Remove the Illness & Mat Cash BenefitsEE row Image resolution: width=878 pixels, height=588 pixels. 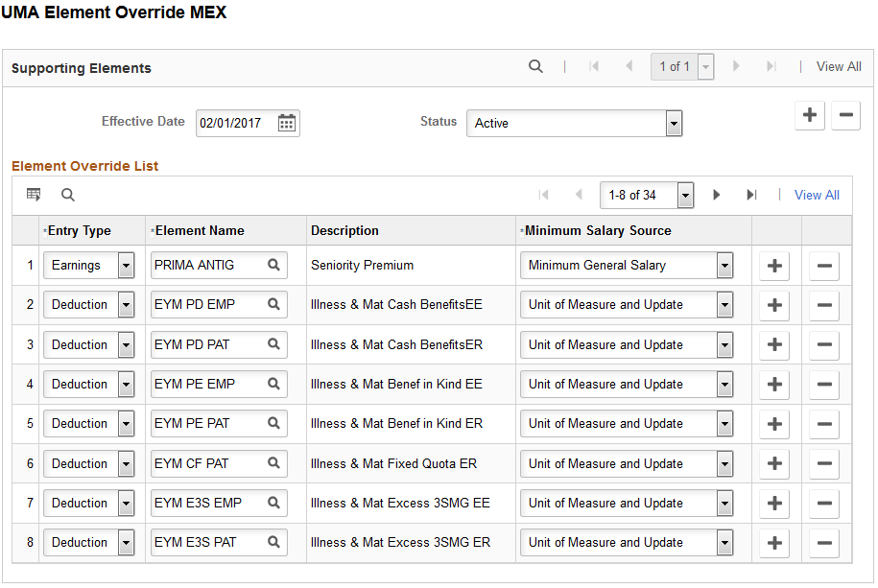coord(824,305)
